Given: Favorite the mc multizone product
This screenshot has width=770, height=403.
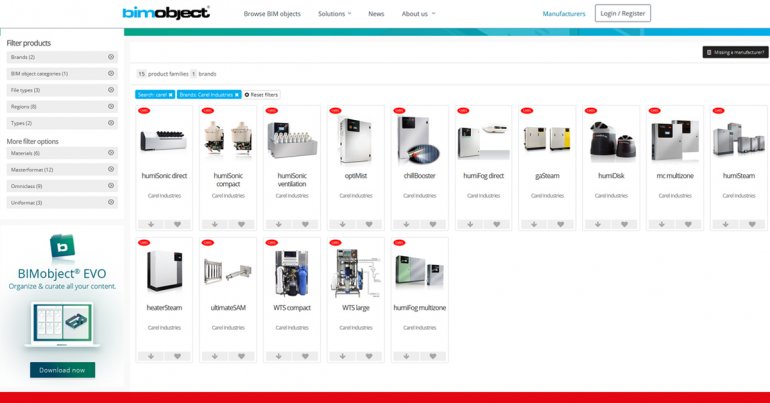Looking at the screenshot, I should pos(688,224).
